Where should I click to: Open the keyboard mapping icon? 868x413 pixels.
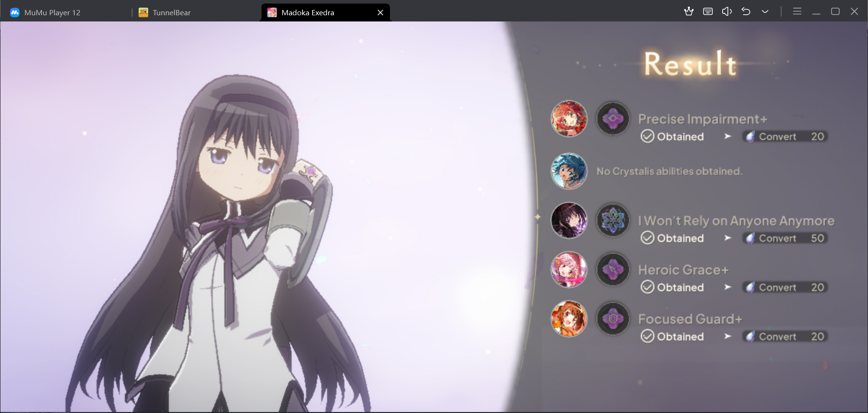click(x=708, y=11)
